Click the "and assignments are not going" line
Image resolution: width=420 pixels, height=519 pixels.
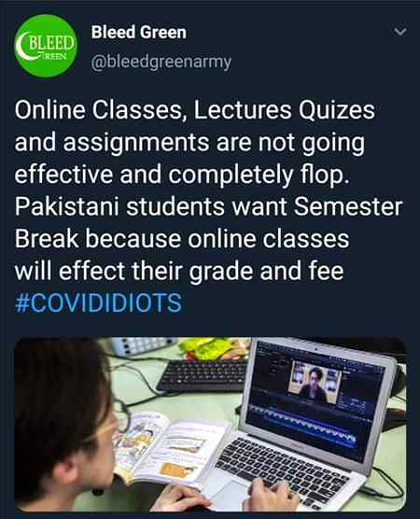pyautogui.click(x=189, y=143)
